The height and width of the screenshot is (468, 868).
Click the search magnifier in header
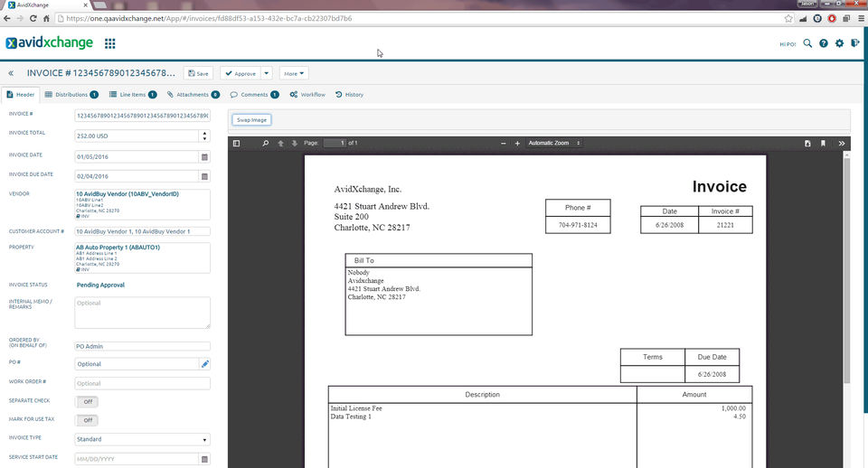[807, 43]
